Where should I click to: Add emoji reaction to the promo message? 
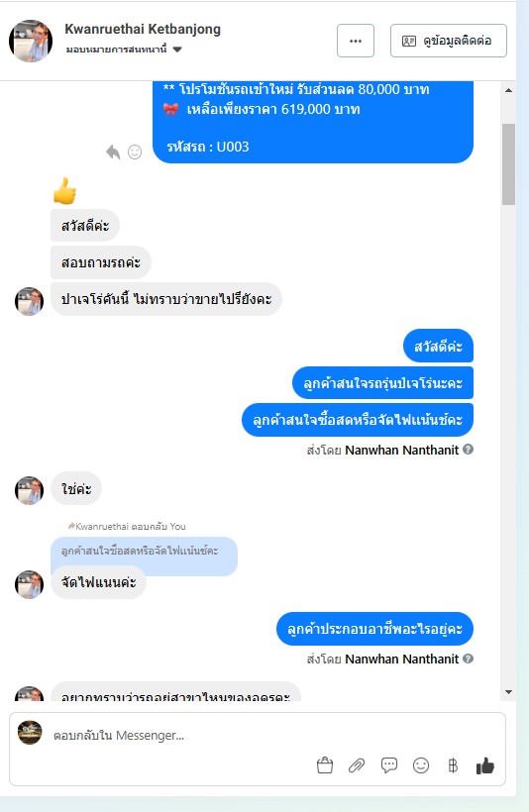[135, 152]
